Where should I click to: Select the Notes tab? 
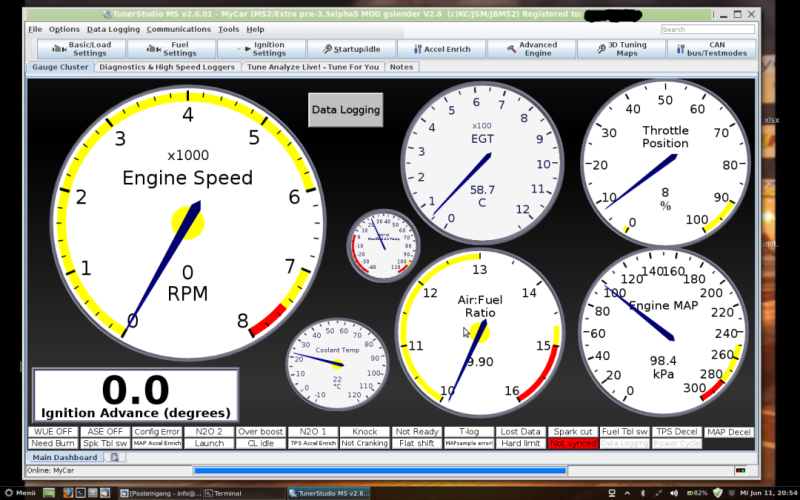[401, 67]
